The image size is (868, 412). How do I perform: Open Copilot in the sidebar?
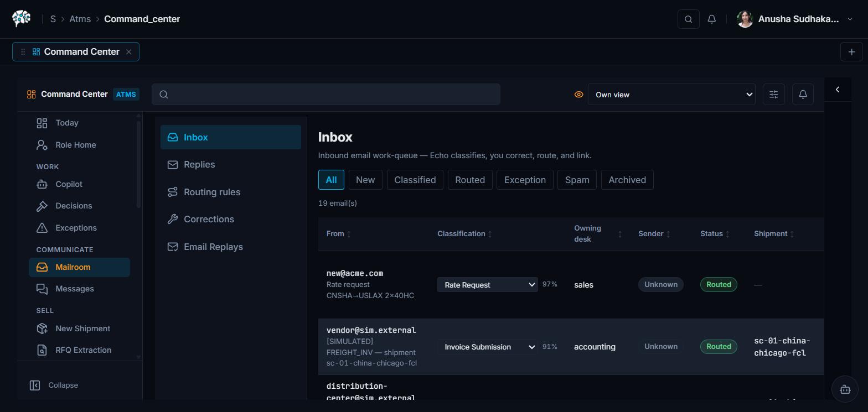[x=79, y=184]
